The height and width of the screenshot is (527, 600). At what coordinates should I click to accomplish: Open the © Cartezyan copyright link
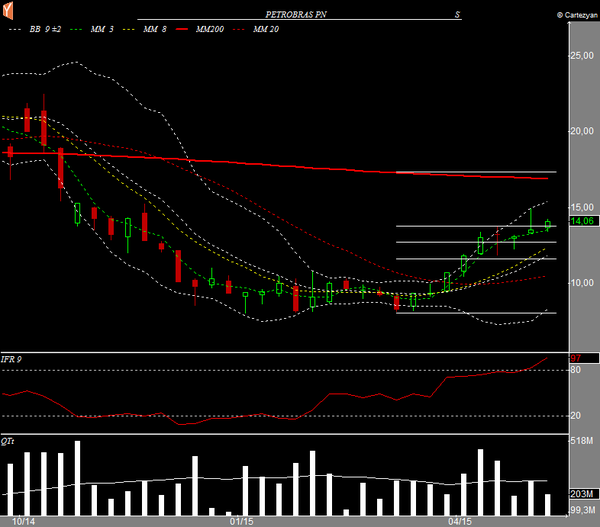click(572, 16)
